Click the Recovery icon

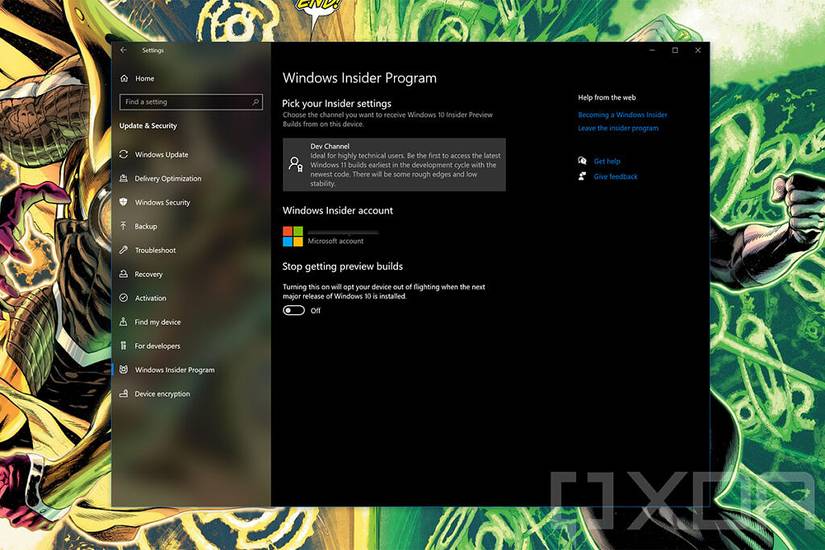click(124, 274)
